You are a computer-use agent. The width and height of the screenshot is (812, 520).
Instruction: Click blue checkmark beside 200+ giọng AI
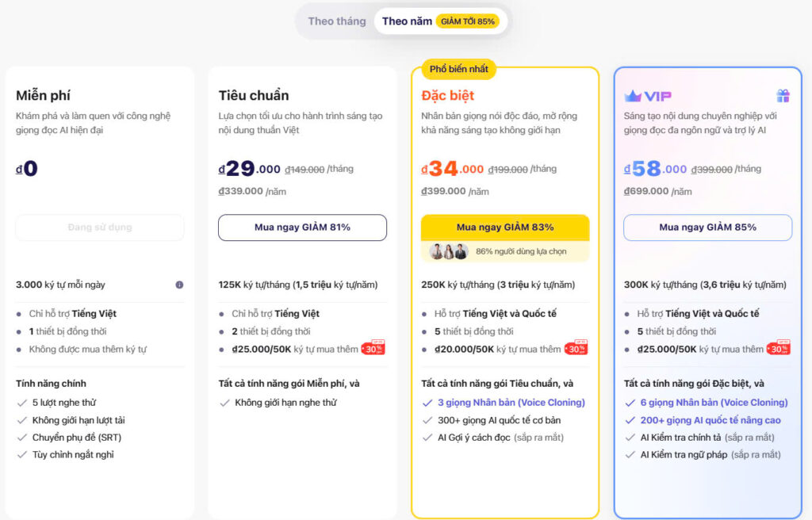[630, 421]
